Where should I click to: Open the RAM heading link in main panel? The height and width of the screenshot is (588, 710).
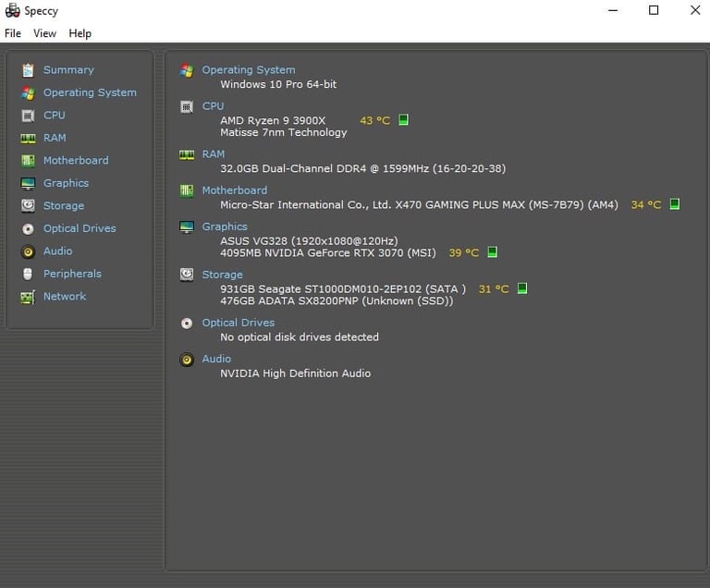click(x=214, y=154)
